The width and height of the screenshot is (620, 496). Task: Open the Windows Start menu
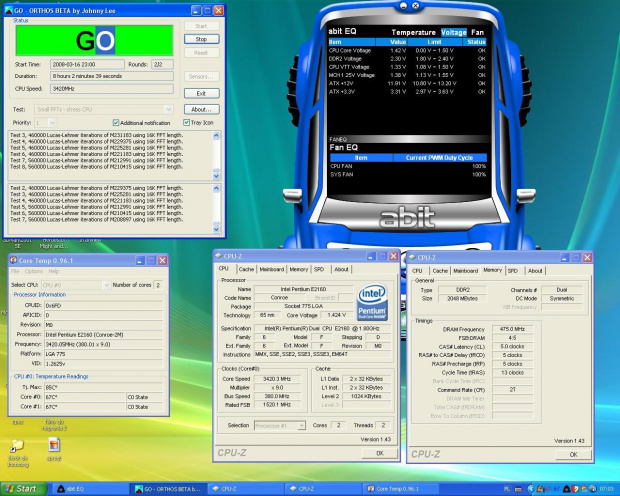point(23,489)
